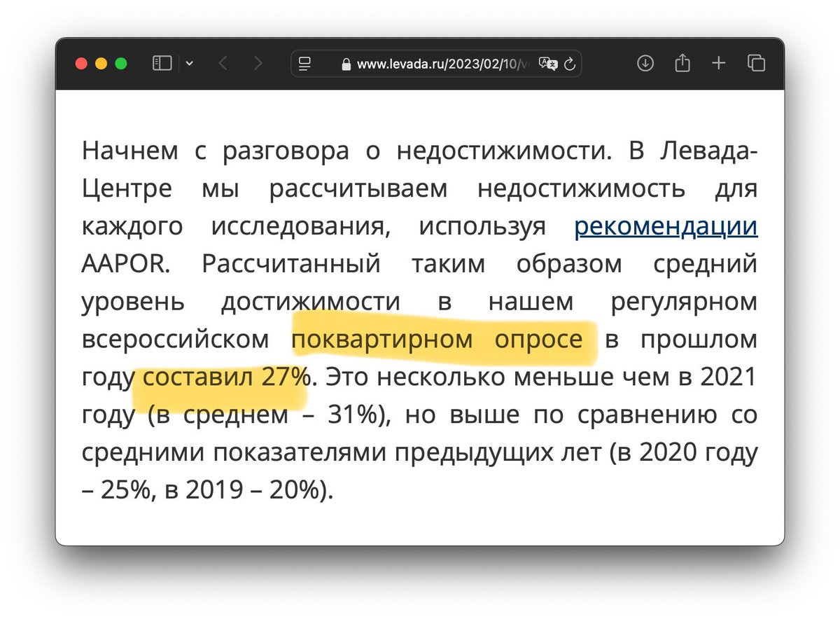Show the tab overview

click(756, 64)
